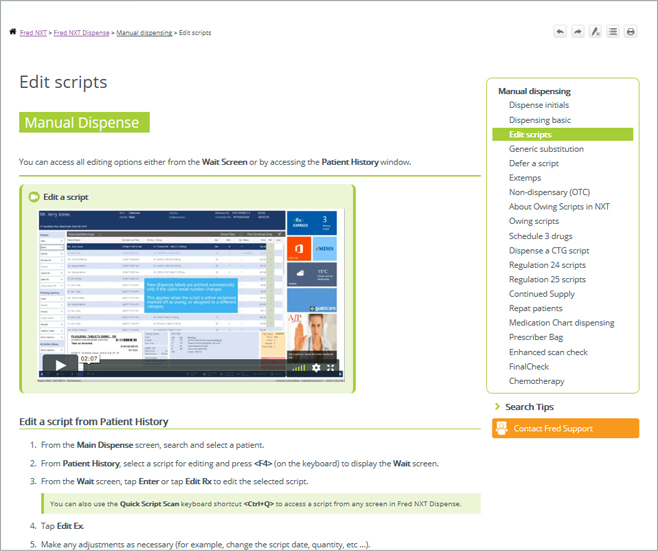Open the Prescriber Bag topic

(536, 337)
